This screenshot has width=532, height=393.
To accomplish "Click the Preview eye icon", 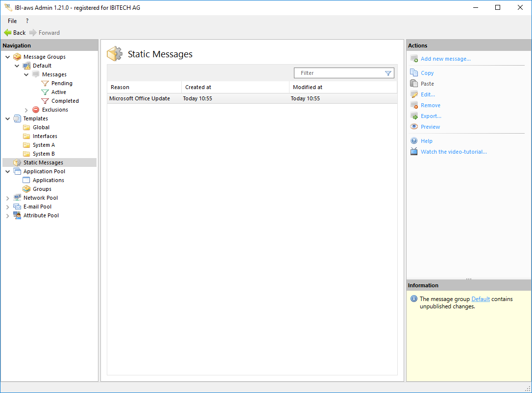I will click(x=414, y=127).
